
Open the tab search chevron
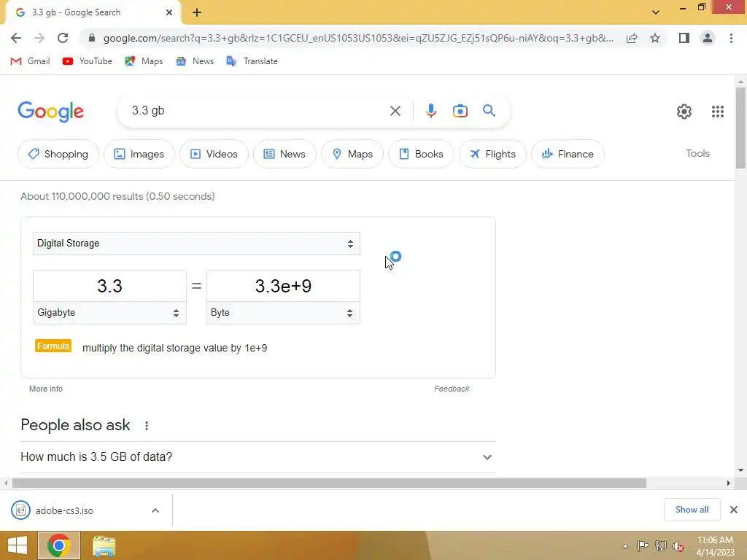coord(656,12)
